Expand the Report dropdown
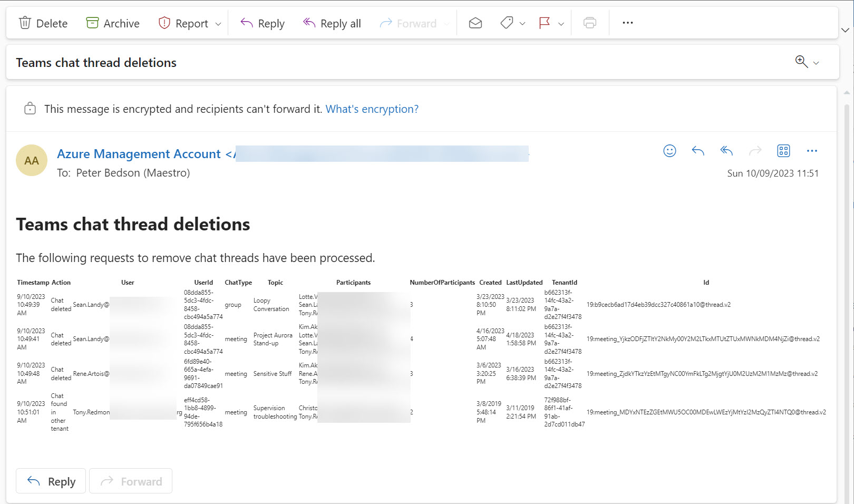This screenshot has width=854, height=504. tap(217, 24)
